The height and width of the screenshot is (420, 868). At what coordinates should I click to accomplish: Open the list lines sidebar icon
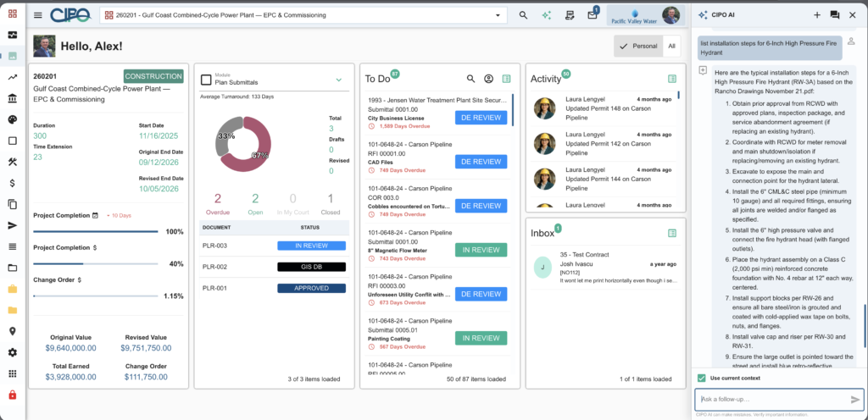[12, 246]
